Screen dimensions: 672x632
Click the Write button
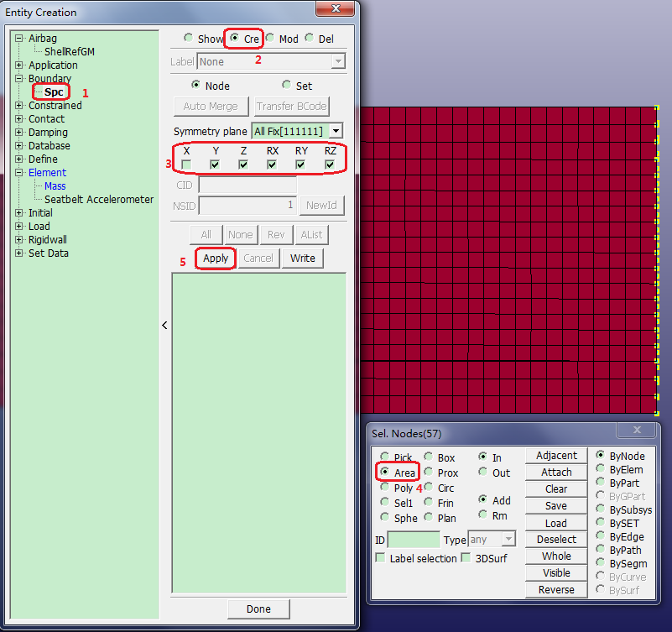[302, 259]
